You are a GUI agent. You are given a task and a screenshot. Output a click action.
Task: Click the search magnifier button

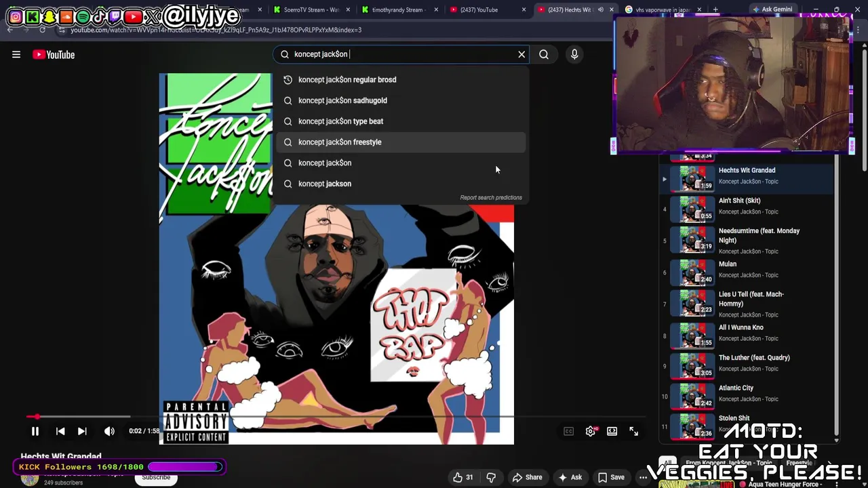(544, 54)
